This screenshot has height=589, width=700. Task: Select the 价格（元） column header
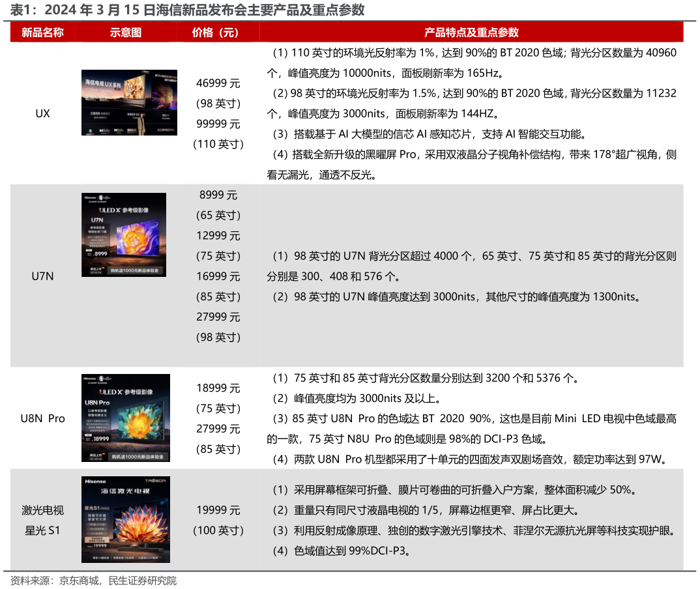coord(215,33)
